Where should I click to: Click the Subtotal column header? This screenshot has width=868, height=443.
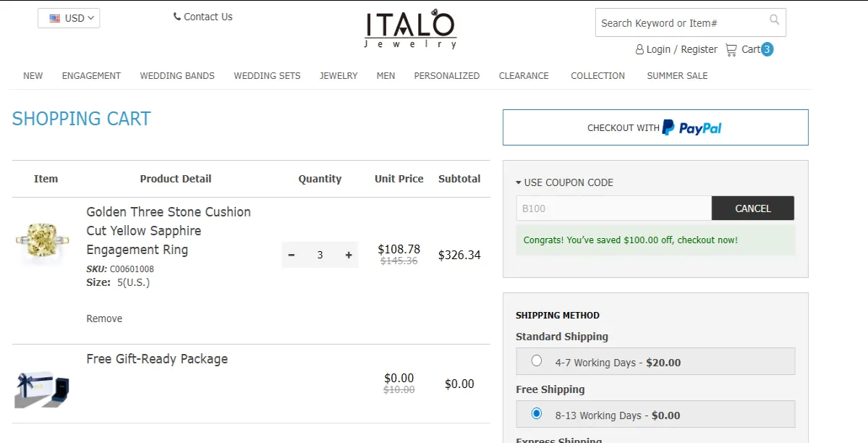pos(459,179)
